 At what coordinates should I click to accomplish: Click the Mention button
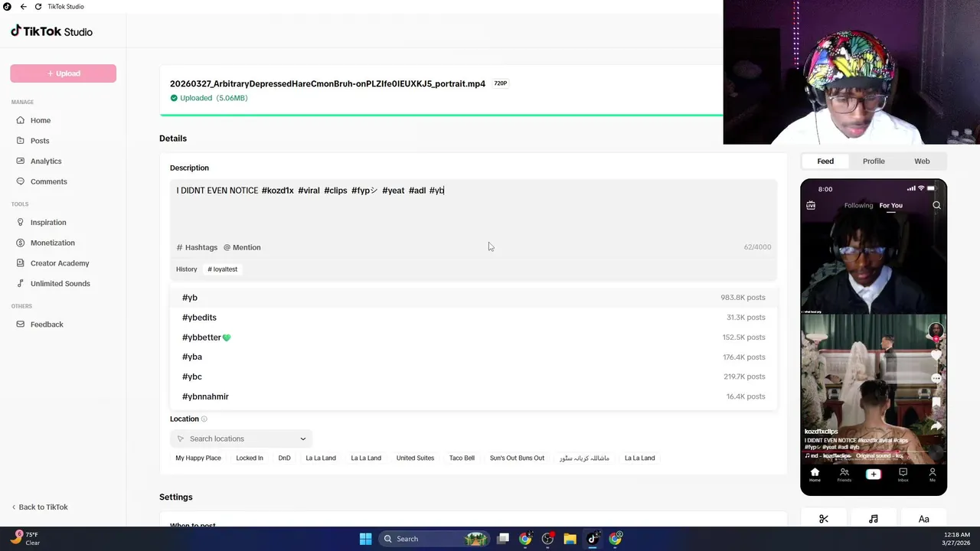[242, 247]
